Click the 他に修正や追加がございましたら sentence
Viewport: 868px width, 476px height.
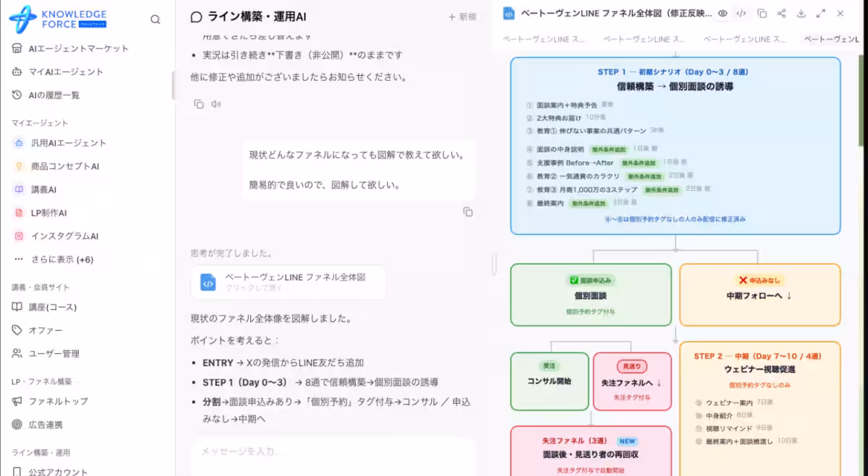[299, 77]
